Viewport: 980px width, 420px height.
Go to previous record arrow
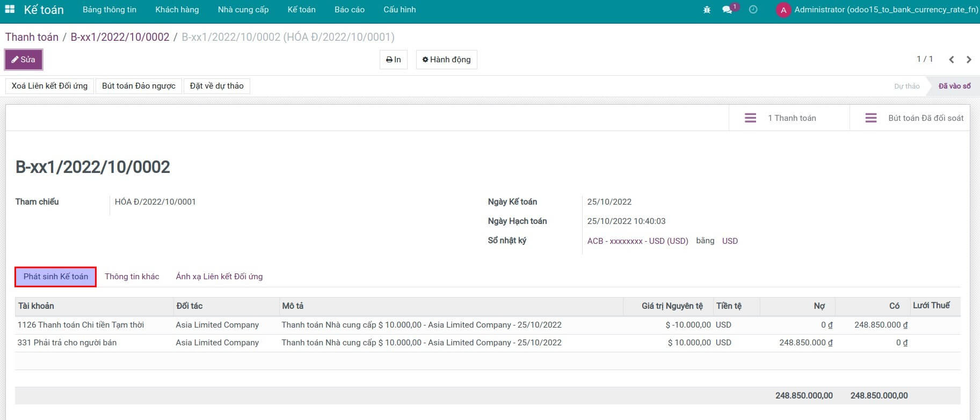click(x=951, y=60)
